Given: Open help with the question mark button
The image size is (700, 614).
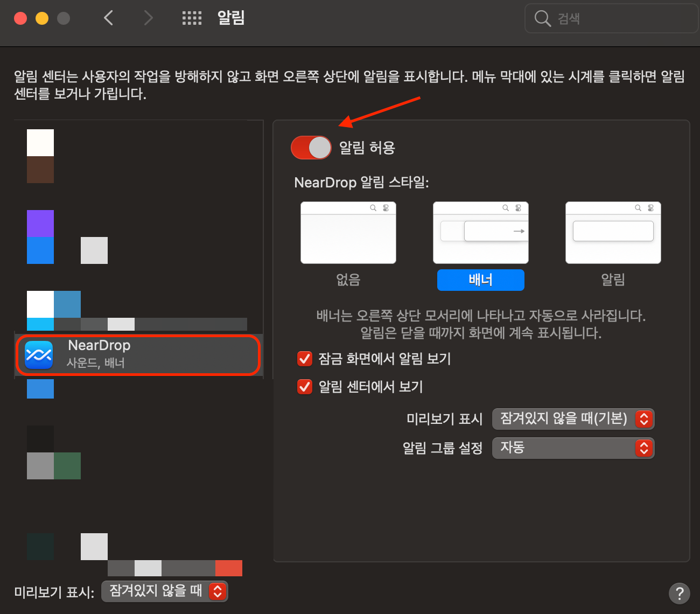Looking at the screenshot, I should [680, 593].
